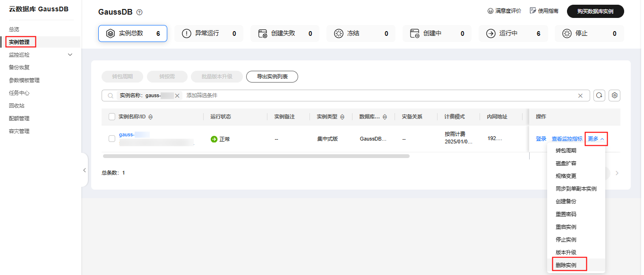Collapse the left sidebar with the arrow handle
The width and height of the screenshot is (644, 275).
pos(85,170)
